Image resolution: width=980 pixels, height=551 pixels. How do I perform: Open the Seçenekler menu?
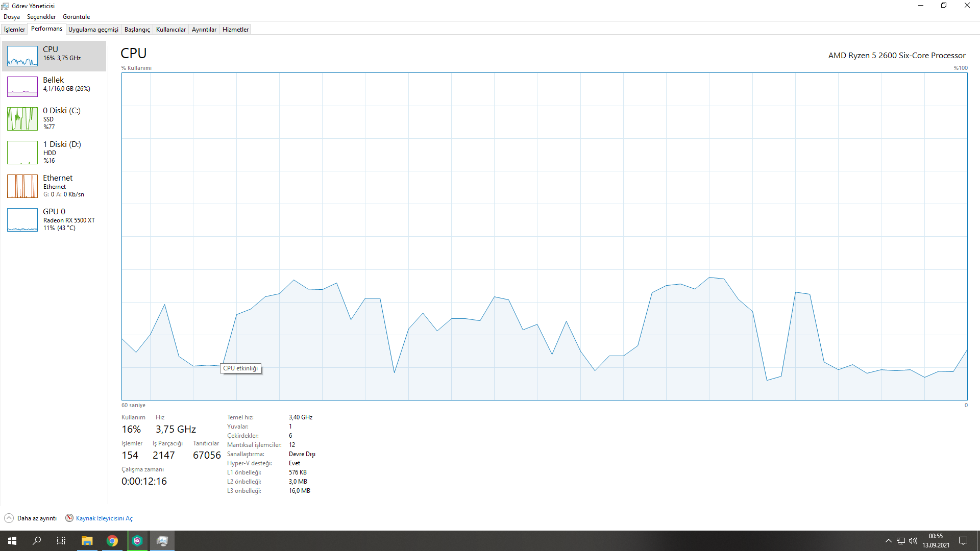coord(41,17)
